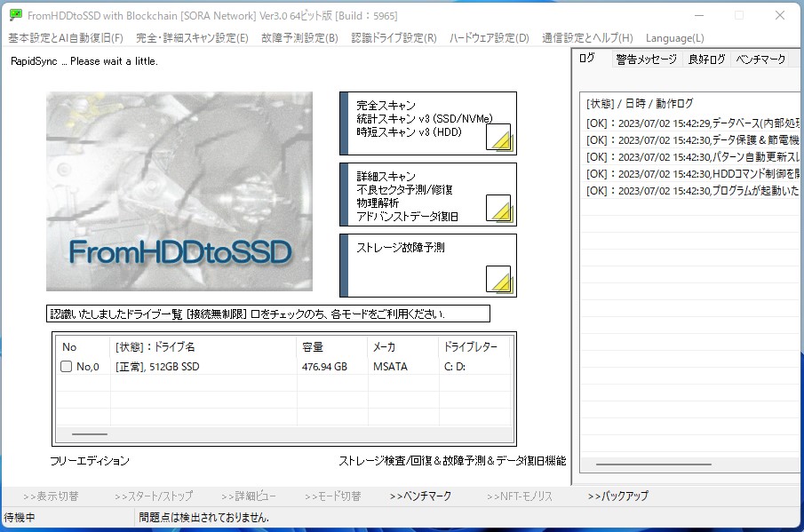
Task: Click 問題点は検出されておりません status text
Action: click(203, 518)
